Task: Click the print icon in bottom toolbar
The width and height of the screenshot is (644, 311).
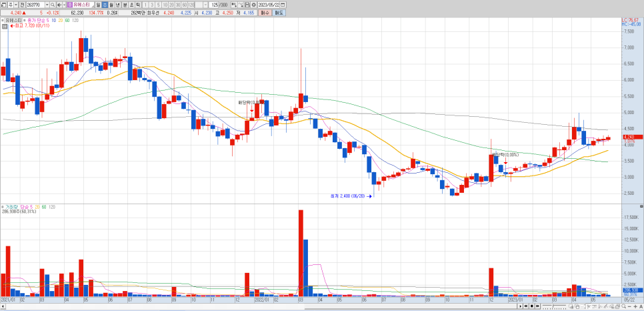Action: (x=617, y=306)
